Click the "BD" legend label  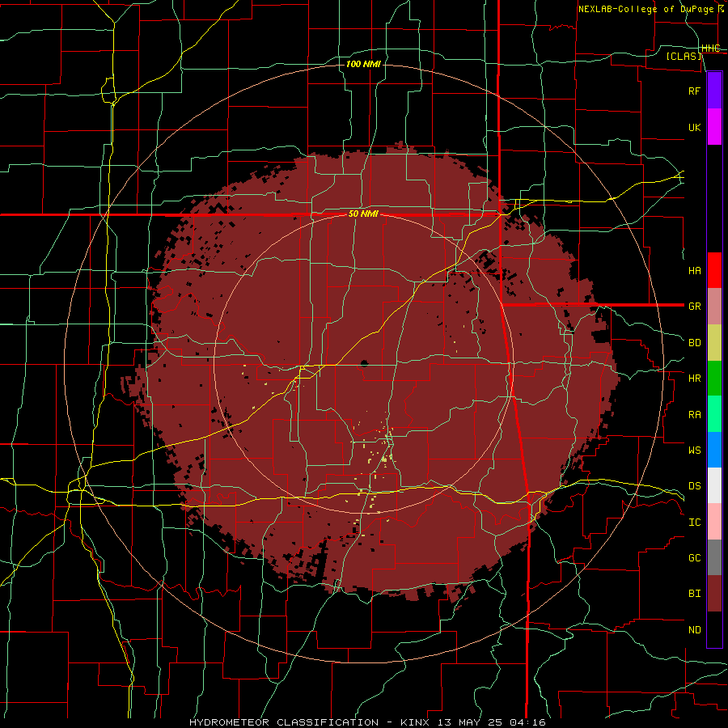pyautogui.click(x=694, y=343)
